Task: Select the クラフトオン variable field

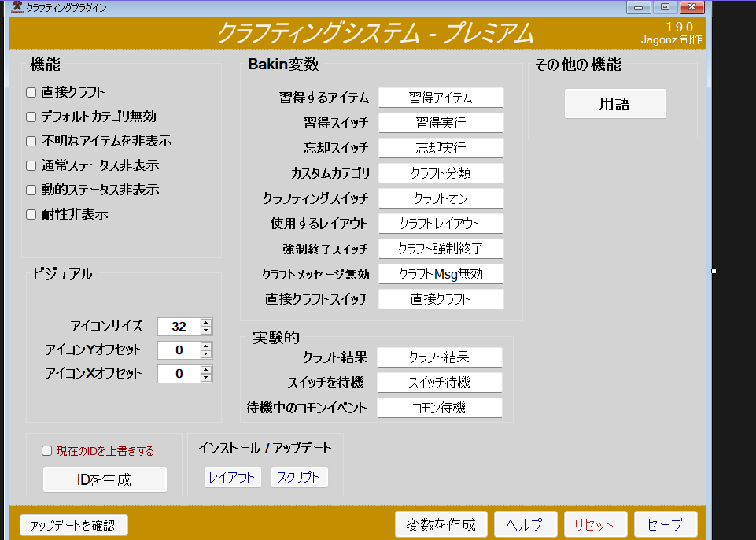Action: (x=441, y=198)
